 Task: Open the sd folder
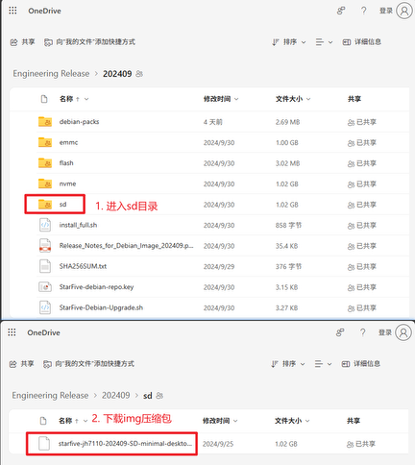(x=63, y=204)
